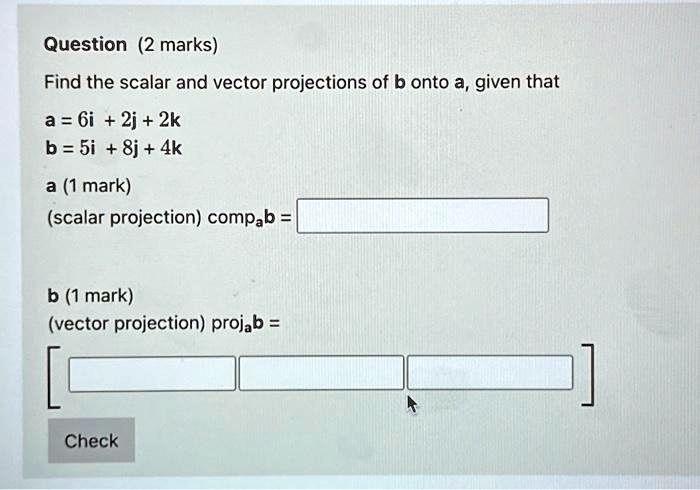Click the bold b in 'b onto a'
The width and height of the screenshot is (700, 490).
tap(400, 83)
